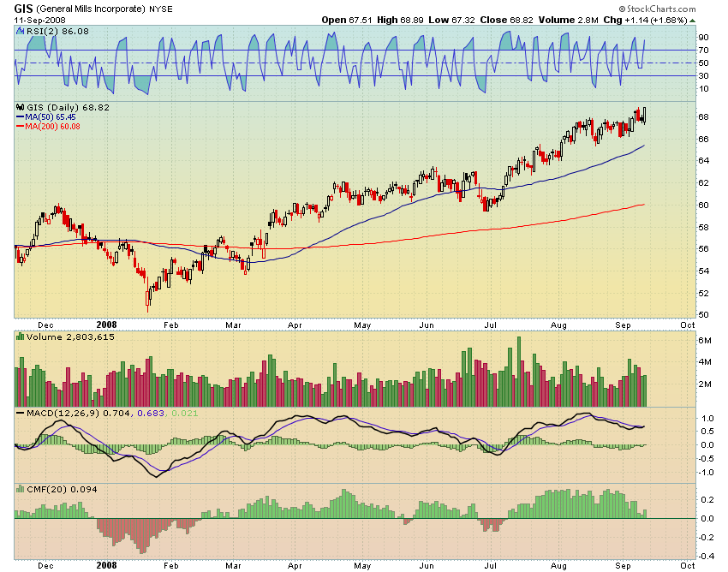Click the candlestick icon beside GIS (Daily)
728x572 pixels.
click(x=21, y=107)
